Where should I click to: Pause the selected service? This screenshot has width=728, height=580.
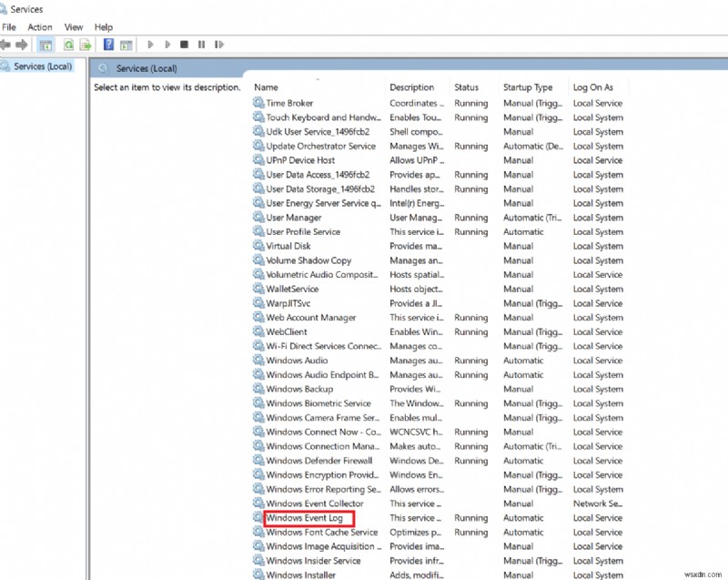click(x=201, y=44)
